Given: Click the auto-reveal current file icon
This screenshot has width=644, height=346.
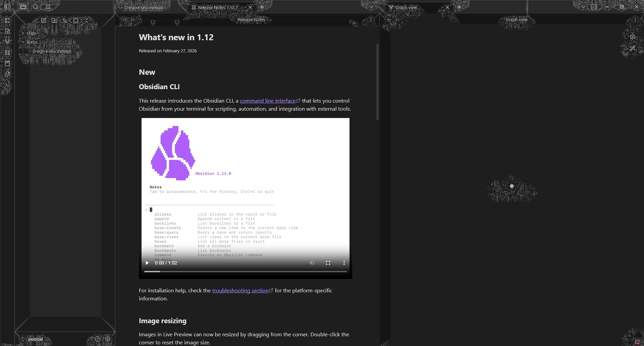Looking at the screenshot, I should [76, 20].
